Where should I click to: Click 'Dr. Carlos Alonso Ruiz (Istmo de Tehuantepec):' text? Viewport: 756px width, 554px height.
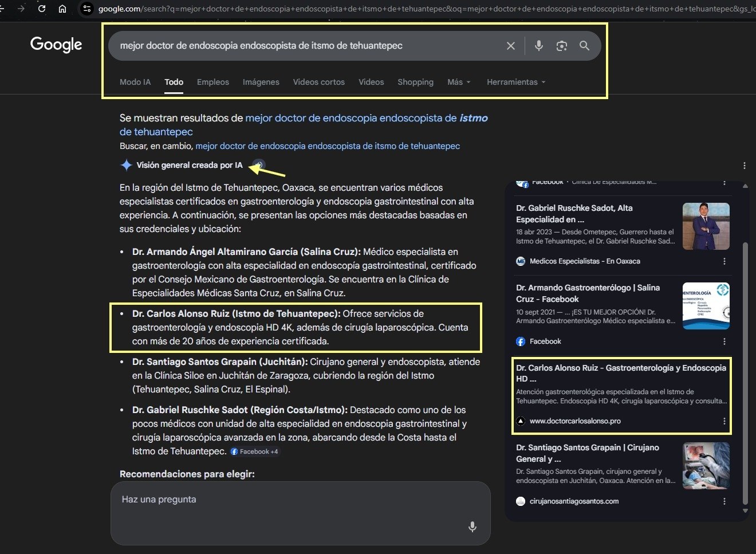click(x=237, y=313)
